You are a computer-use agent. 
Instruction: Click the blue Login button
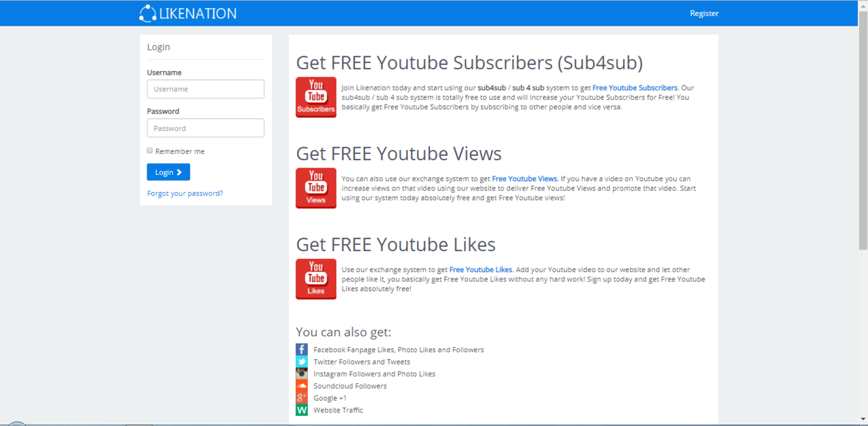[168, 172]
